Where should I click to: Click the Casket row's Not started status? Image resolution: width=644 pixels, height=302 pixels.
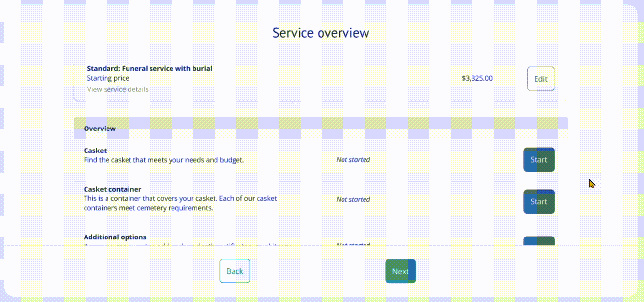point(353,160)
